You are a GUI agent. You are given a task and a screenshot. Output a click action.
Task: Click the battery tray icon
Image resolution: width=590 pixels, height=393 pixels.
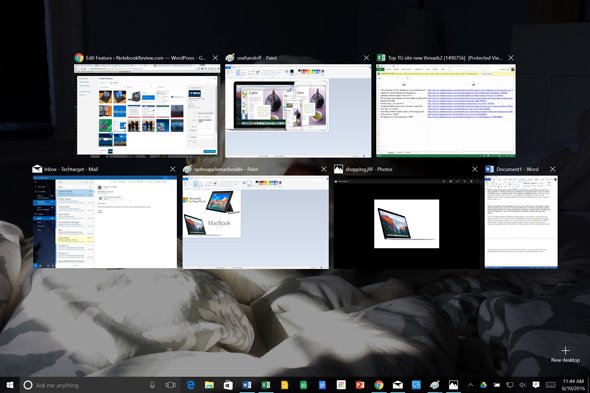click(496, 385)
